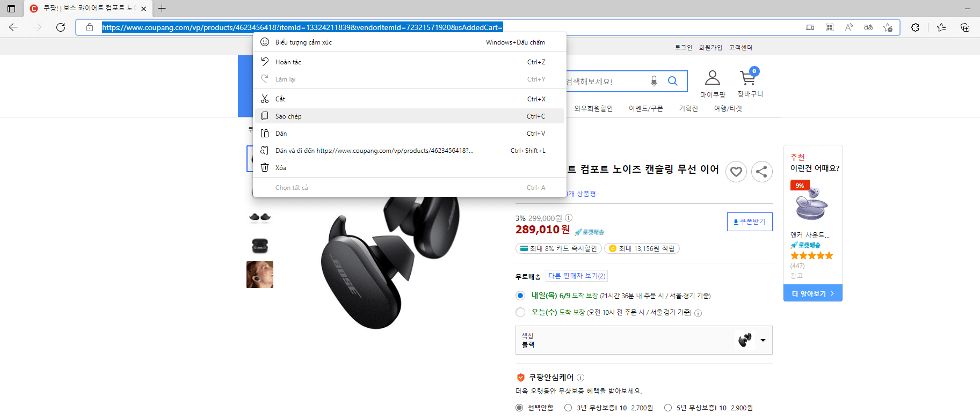Choose the 3-year warranty radio option
This screenshot has width=980, height=420.
568,408
